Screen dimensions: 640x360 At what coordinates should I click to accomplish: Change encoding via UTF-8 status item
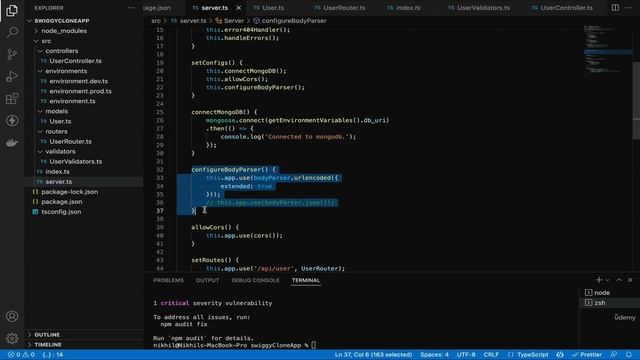(x=466, y=355)
